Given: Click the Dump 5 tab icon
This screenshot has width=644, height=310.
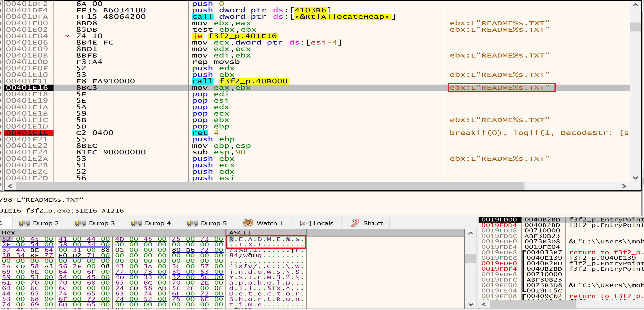Looking at the screenshot, I should (193, 223).
